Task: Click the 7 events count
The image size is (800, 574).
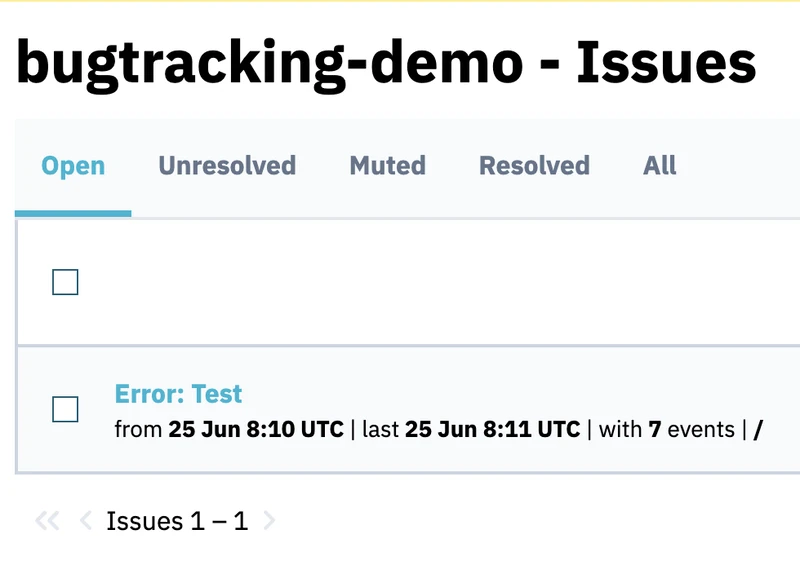Action: [655, 430]
